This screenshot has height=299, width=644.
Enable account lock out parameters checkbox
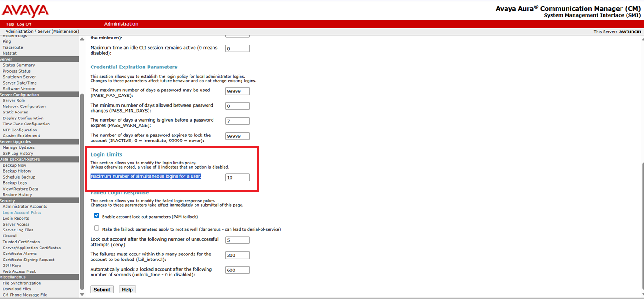coord(97,215)
